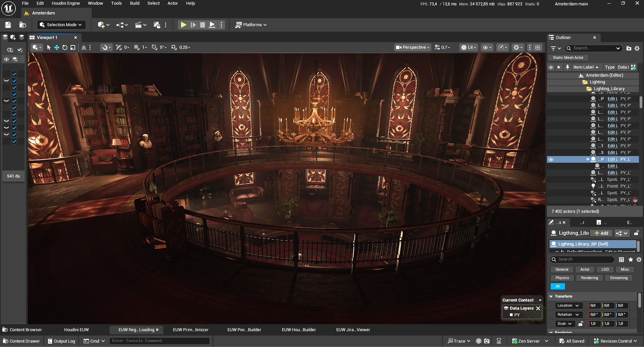Open the Selection Mode dropdown
Viewport: 644px width, 347px height.
click(61, 25)
